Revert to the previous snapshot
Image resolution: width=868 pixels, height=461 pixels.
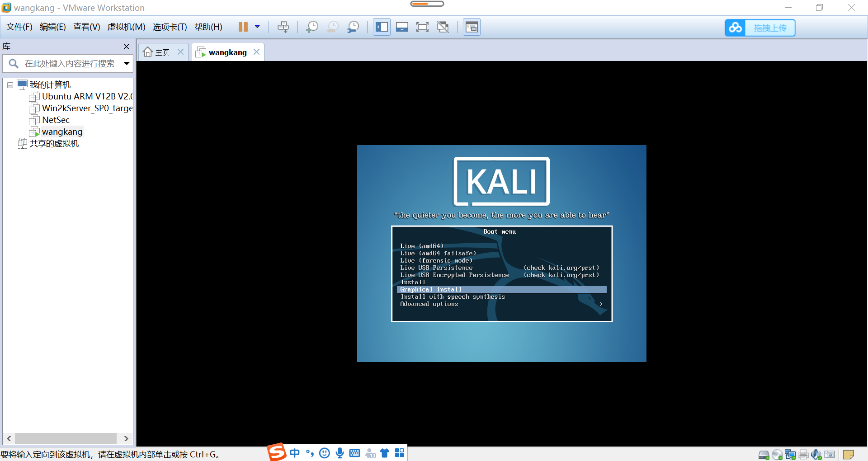pyautogui.click(x=333, y=27)
